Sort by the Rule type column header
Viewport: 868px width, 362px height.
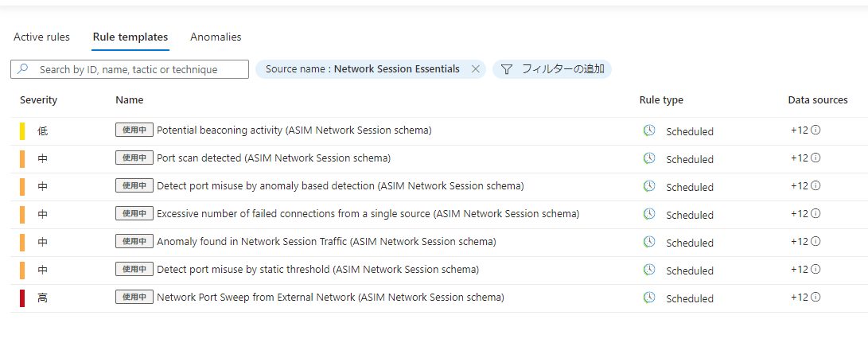pos(661,100)
